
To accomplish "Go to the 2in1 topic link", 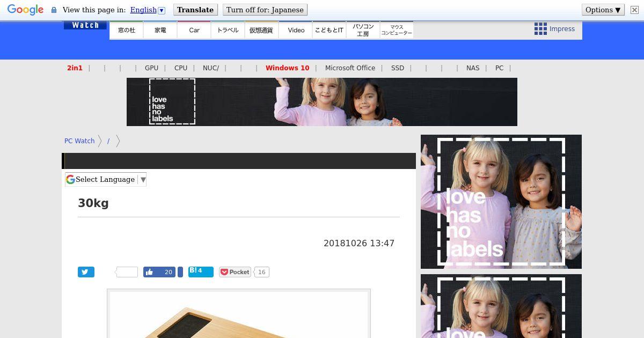I will coord(75,68).
